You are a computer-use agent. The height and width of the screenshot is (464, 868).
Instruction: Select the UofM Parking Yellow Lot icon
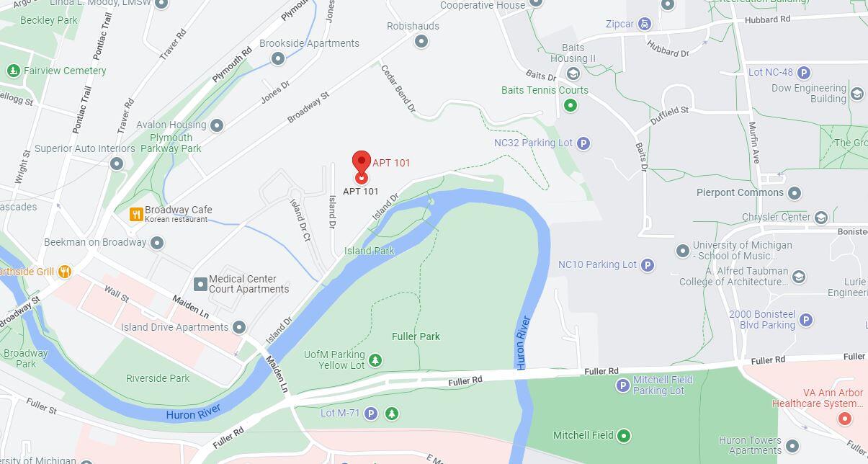[x=375, y=360]
